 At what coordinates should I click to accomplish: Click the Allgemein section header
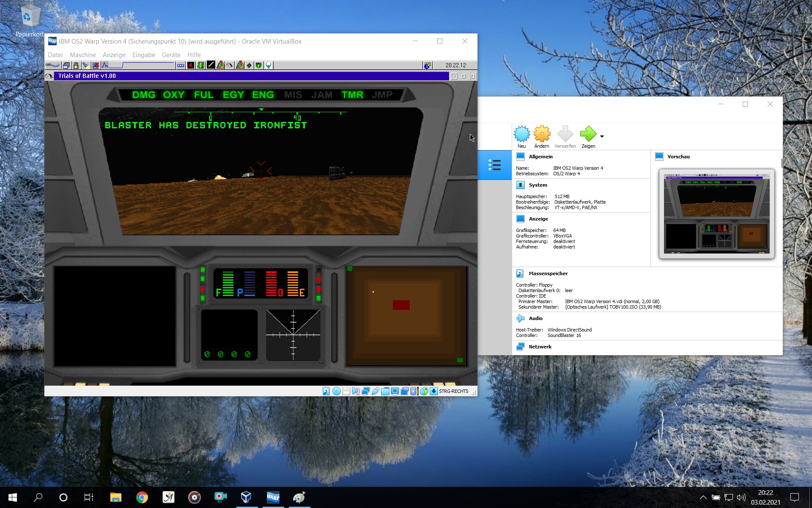(x=540, y=157)
